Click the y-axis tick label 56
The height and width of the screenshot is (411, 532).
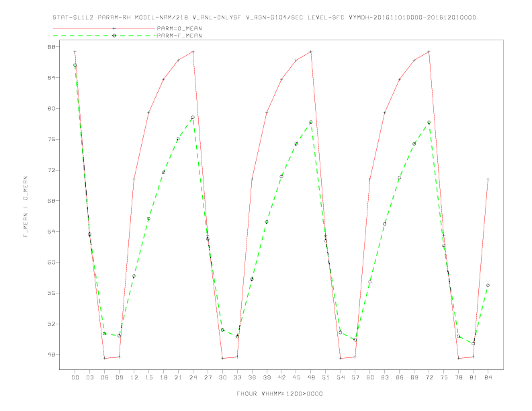pos(52,293)
